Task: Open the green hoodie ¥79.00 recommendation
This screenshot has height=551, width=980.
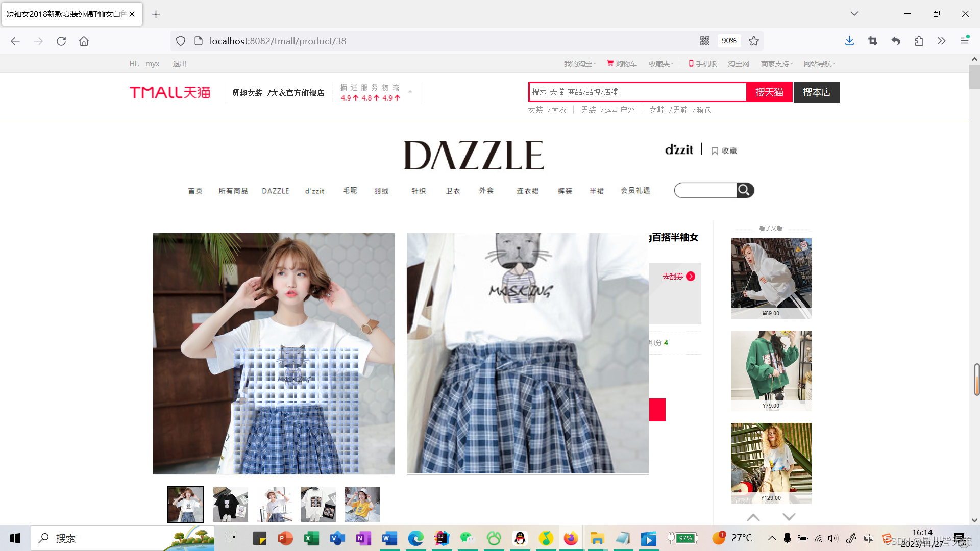Action: [x=771, y=371]
